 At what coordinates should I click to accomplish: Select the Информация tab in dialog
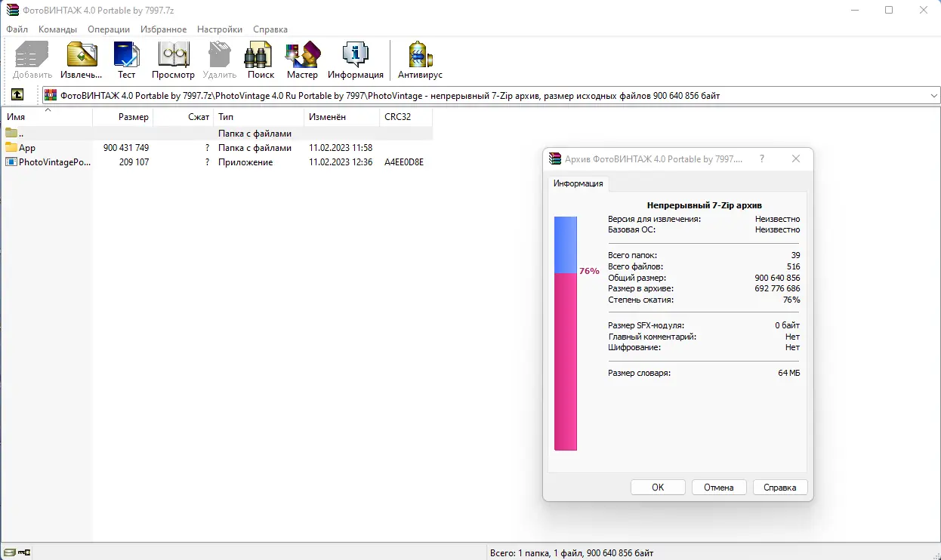[578, 183]
